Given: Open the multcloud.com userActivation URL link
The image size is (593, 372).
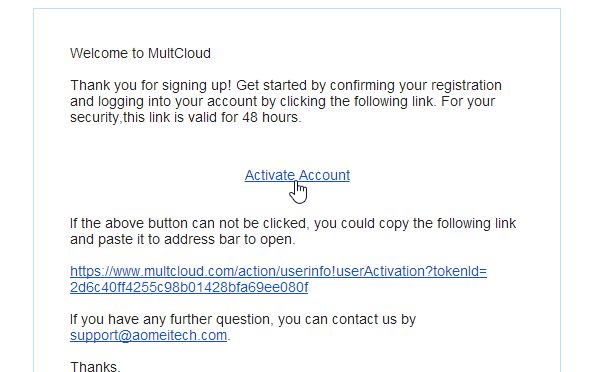Looking at the screenshot, I should click(x=278, y=279).
